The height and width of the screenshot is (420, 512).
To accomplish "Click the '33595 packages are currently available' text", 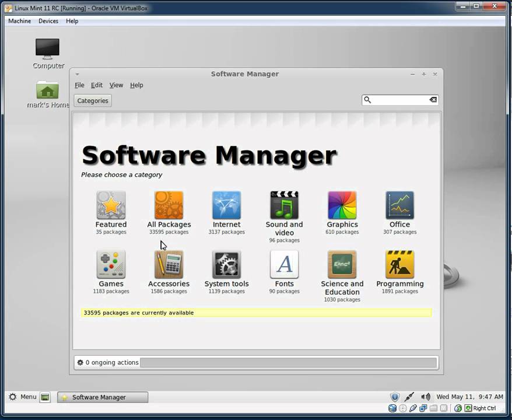I will pyautogui.click(x=139, y=313).
